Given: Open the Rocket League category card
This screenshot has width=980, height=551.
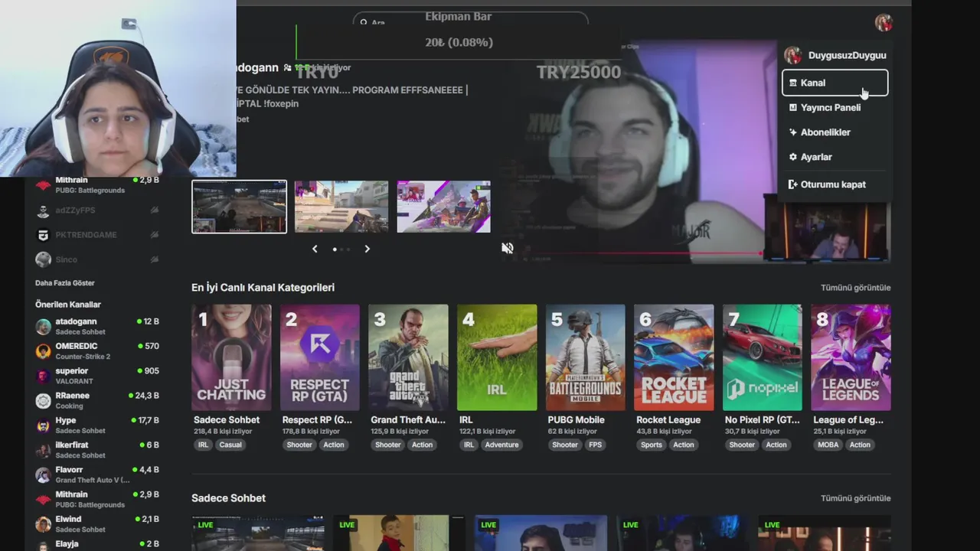Looking at the screenshot, I should tap(674, 357).
